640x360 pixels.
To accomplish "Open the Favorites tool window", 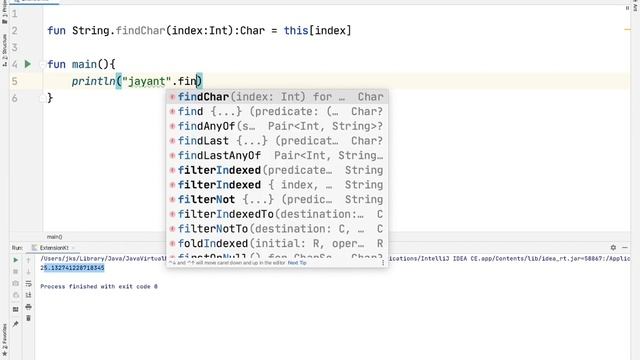I will tap(4, 339).
